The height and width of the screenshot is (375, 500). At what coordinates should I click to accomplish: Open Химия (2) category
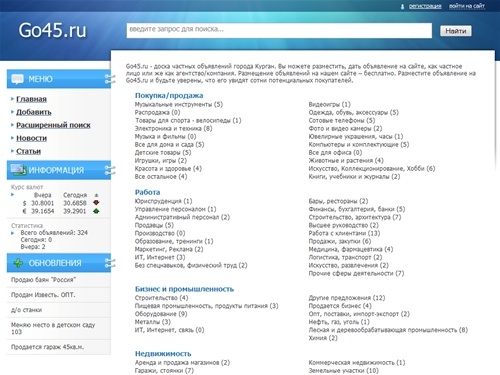coord(323,338)
